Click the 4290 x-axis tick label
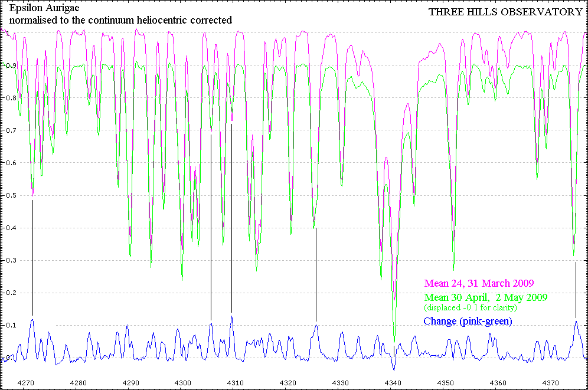The width and height of the screenshot is (588, 390). [131, 383]
